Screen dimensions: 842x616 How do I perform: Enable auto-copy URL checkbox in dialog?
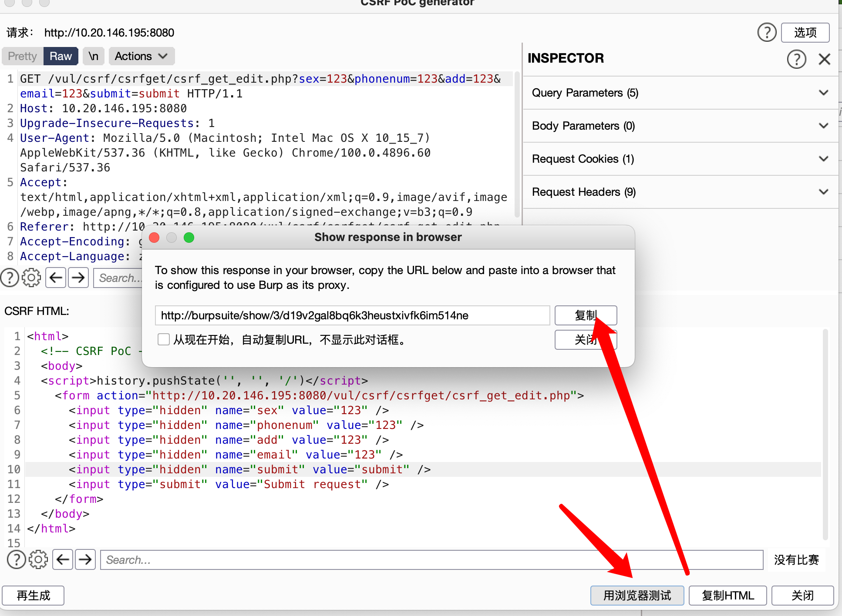point(164,339)
